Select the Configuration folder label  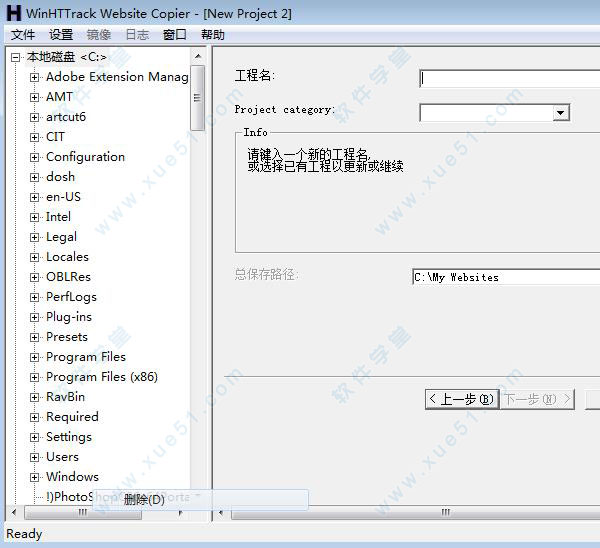tap(85, 157)
